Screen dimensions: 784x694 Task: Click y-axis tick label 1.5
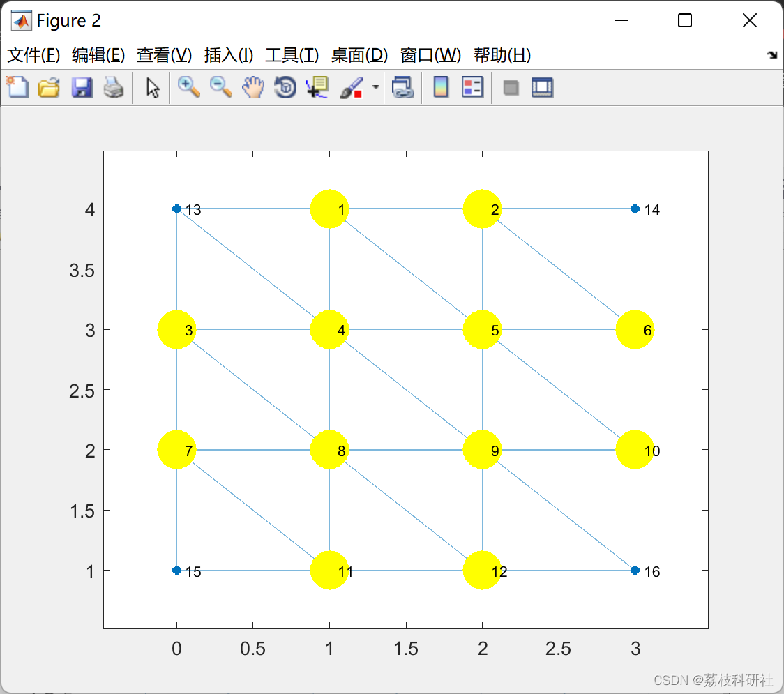point(82,511)
